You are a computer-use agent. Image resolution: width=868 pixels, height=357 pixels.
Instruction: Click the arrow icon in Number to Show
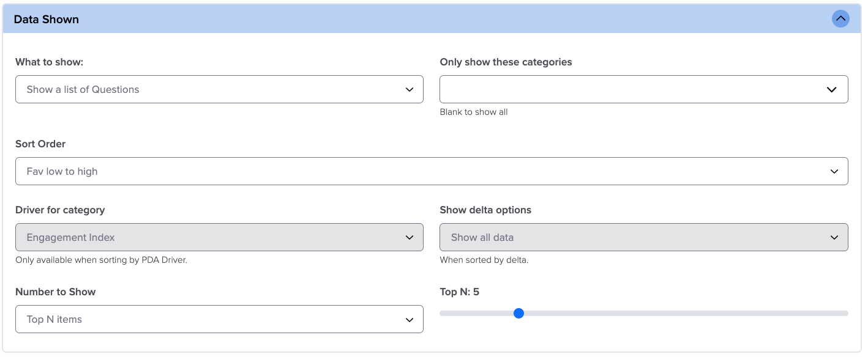tap(410, 320)
